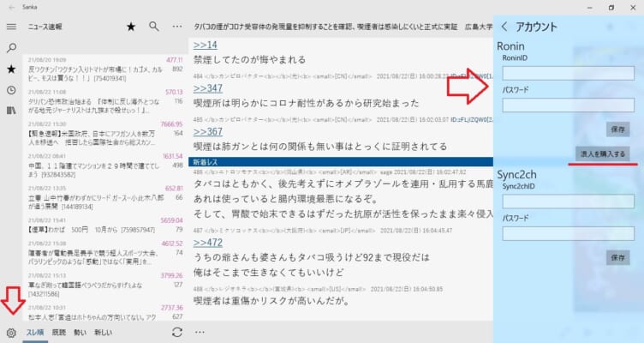
Task: Open settings with the gear icon
Action: pos(11,333)
